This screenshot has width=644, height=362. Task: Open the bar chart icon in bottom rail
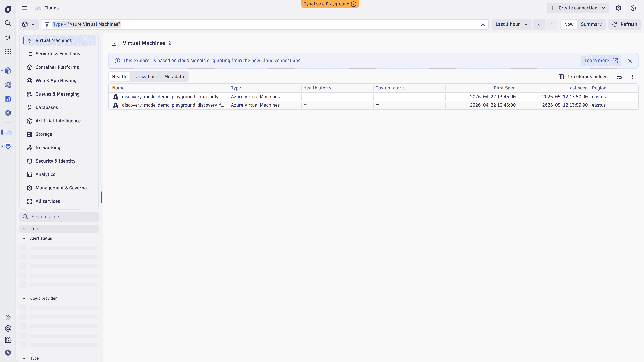pos(8,340)
